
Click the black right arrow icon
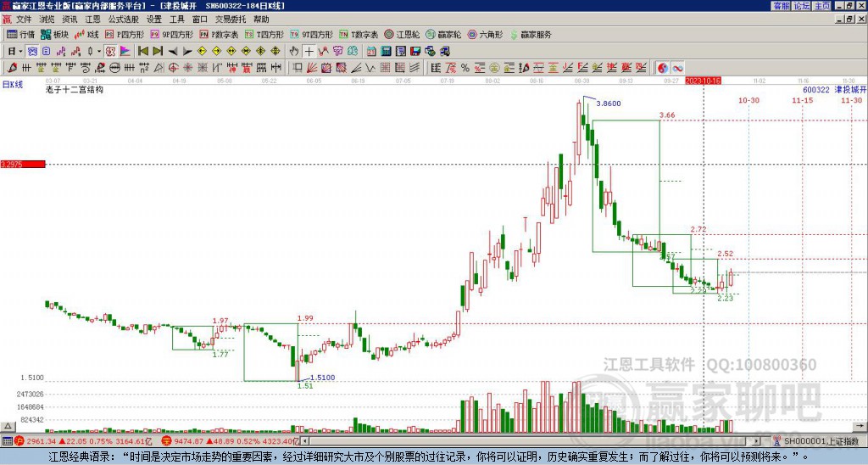click(x=187, y=51)
